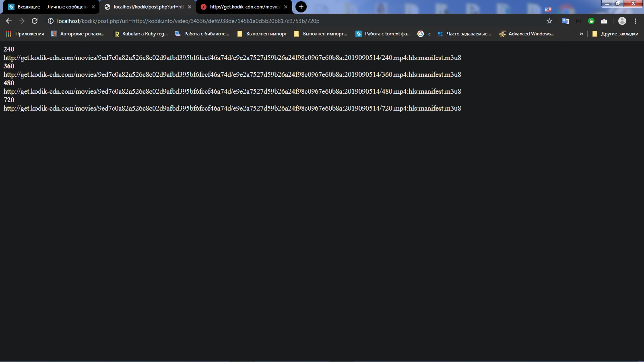This screenshot has height=362, width=644.
Task: Click the back navigation arrow
Action: pos(9,21)
